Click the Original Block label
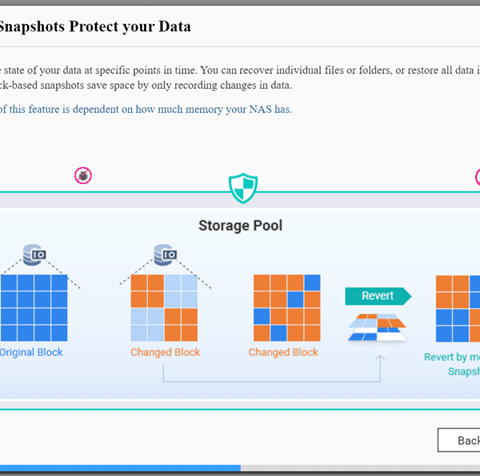The width and height of the screenshot is (480, 476). pos(31,352)
